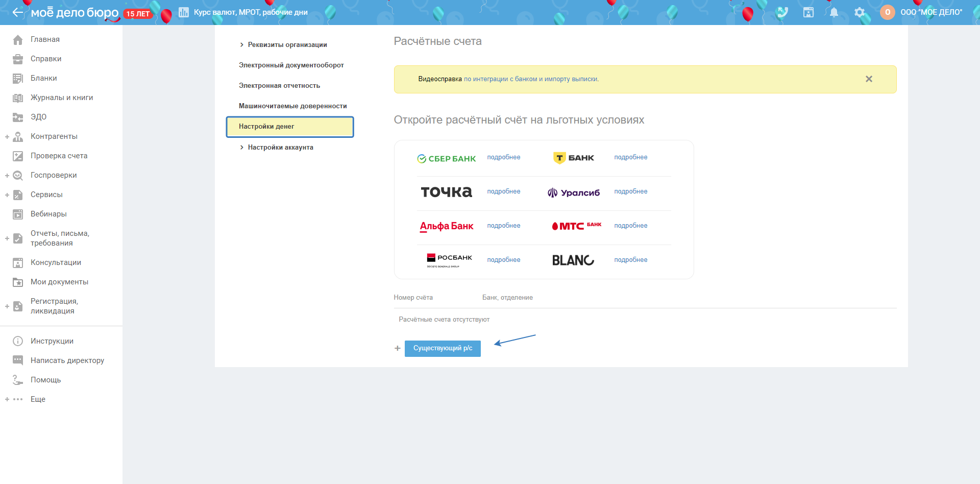Viewport: 980px width, 484px height.
Task: Open currency rates chart icon in header
Action: point(184,12)
